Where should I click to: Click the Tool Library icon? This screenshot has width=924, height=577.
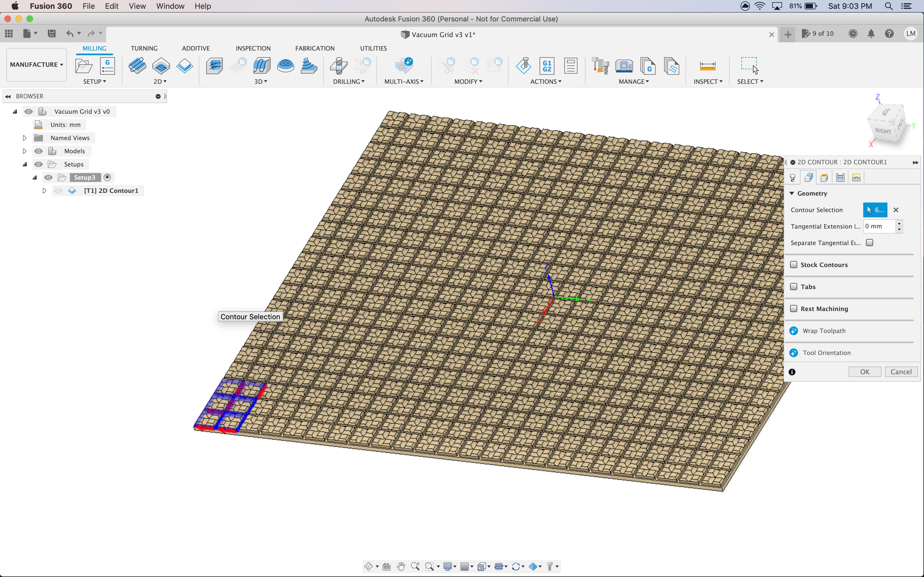600,66
